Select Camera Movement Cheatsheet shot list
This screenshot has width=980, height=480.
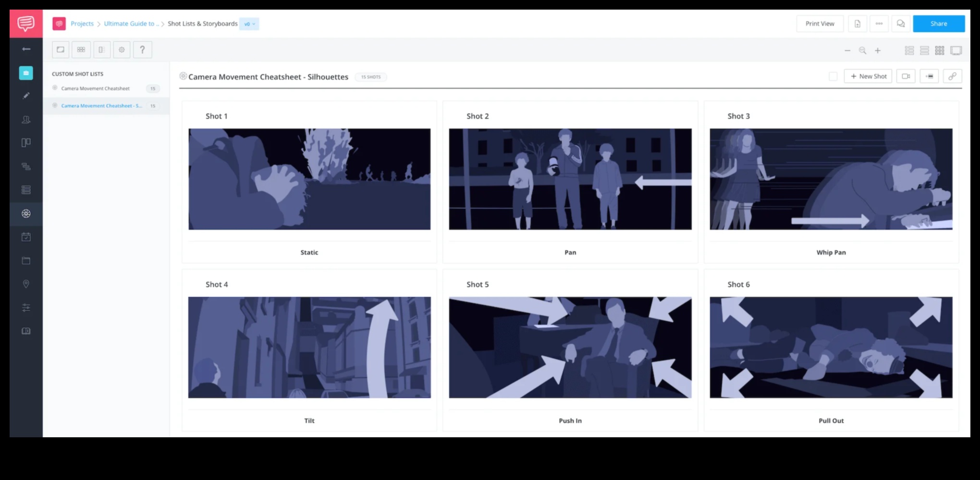coord(106,88)
